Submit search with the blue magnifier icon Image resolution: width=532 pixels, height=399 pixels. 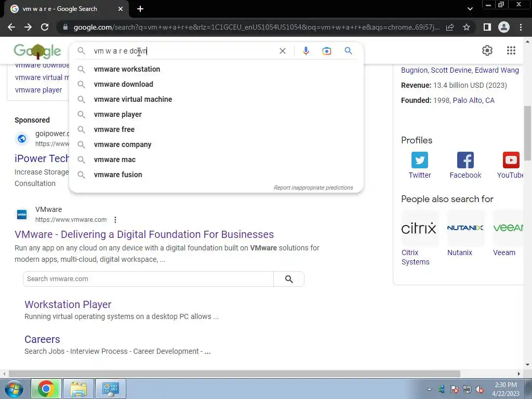(x=348, y=51)
